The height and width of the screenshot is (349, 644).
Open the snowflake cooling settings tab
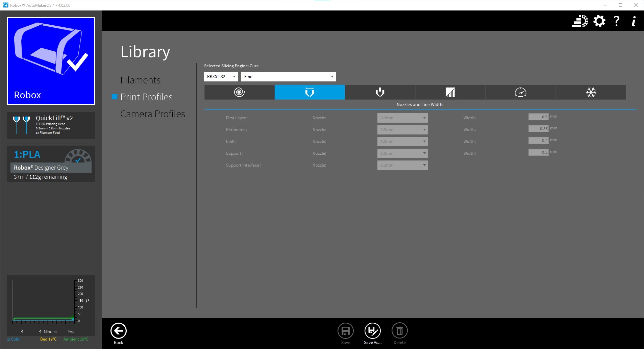point(591,92)
